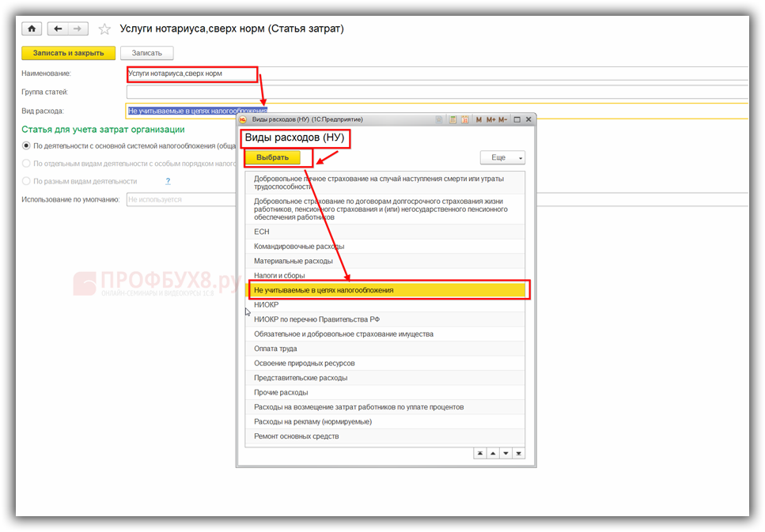Add page to favorites with star icon

pyautogui.click(x=104, y=29)
